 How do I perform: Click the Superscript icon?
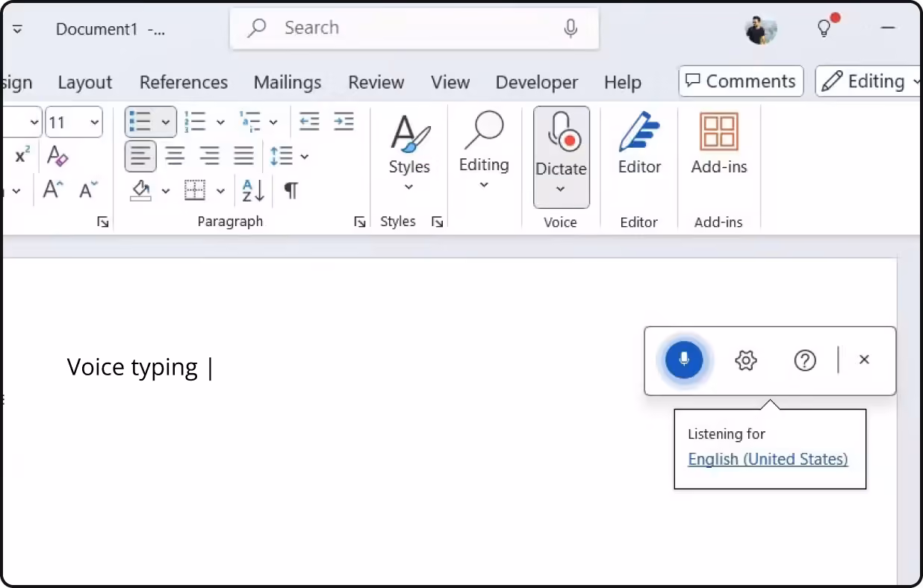coord(22,155)
